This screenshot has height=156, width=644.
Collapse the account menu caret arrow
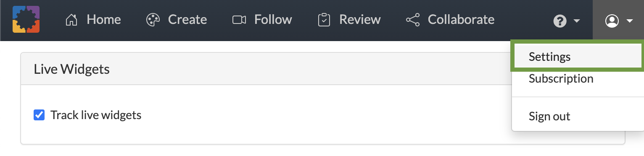click(x=629, y=21)
